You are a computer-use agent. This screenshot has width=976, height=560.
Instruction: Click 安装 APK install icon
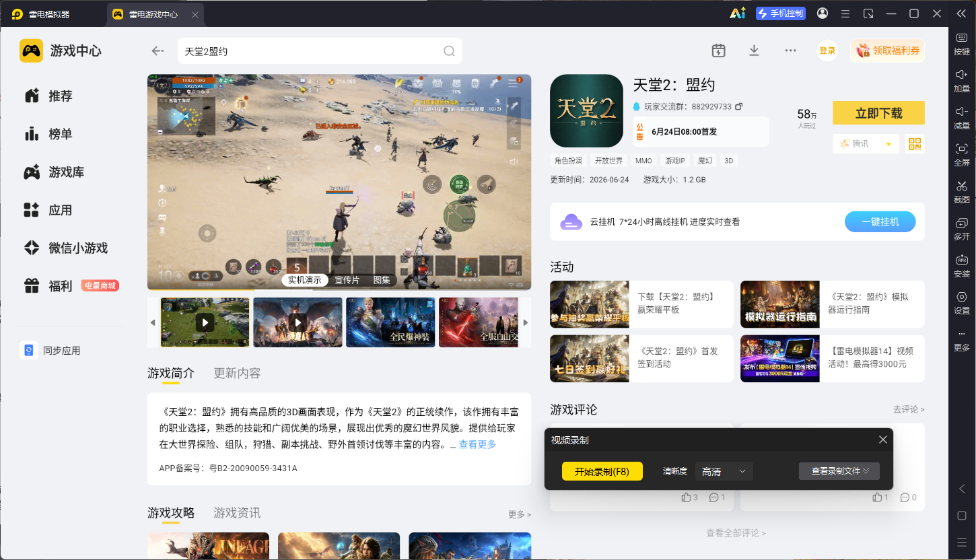[x=962, y=265]
